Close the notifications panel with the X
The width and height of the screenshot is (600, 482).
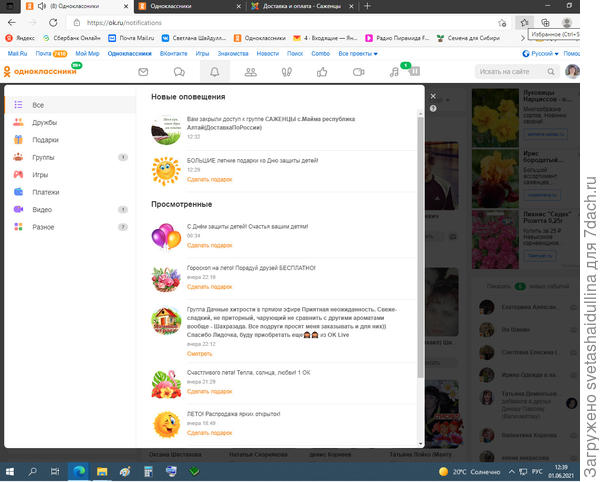(x=433, y=96)
